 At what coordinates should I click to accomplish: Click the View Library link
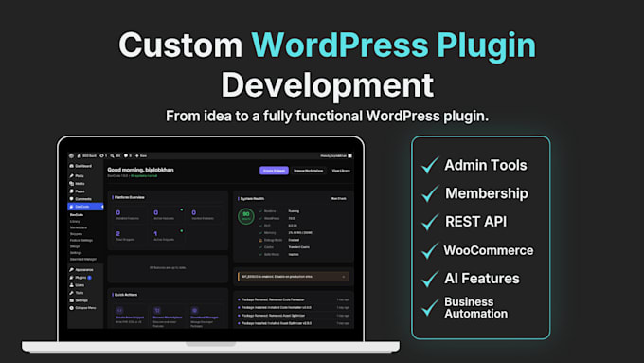pos(341,171)
